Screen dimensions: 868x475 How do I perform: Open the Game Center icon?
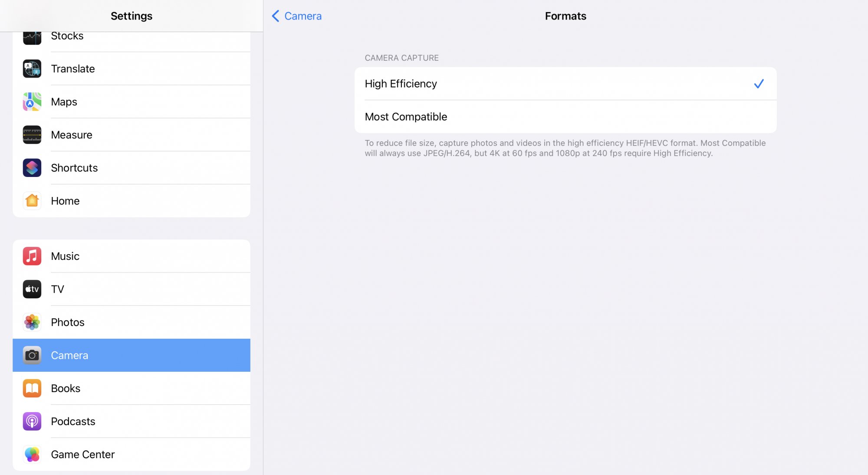pyautogui.click(x=32, y=454)
